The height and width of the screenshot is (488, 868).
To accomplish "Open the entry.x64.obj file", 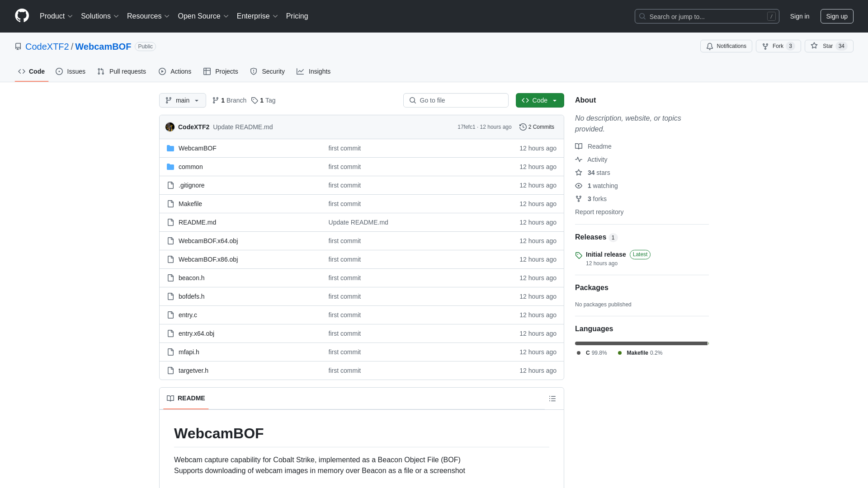I will coord(196,333).
